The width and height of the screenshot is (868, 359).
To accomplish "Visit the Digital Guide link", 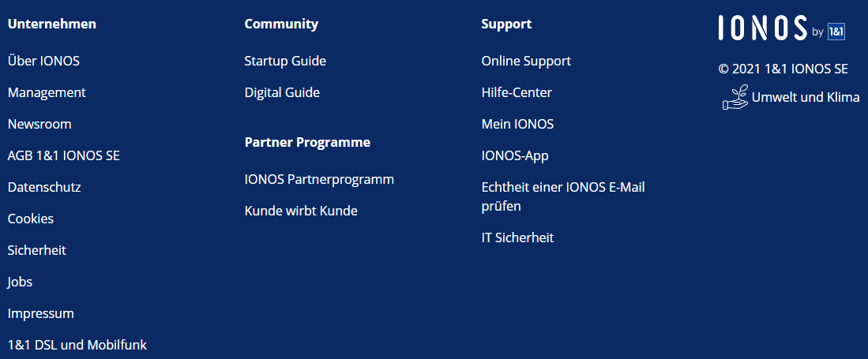I will click(x=282, y=92).
